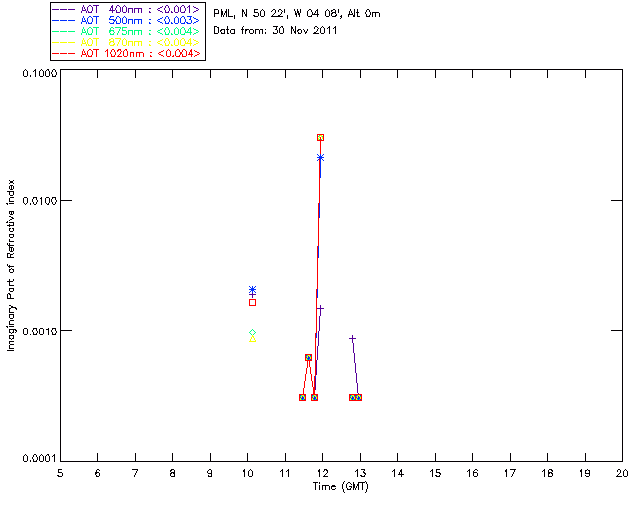The height and width of the screenshot is (512, 640).
Task: Click the AOT 870nm legend entry
Action: tap(127, 42)
